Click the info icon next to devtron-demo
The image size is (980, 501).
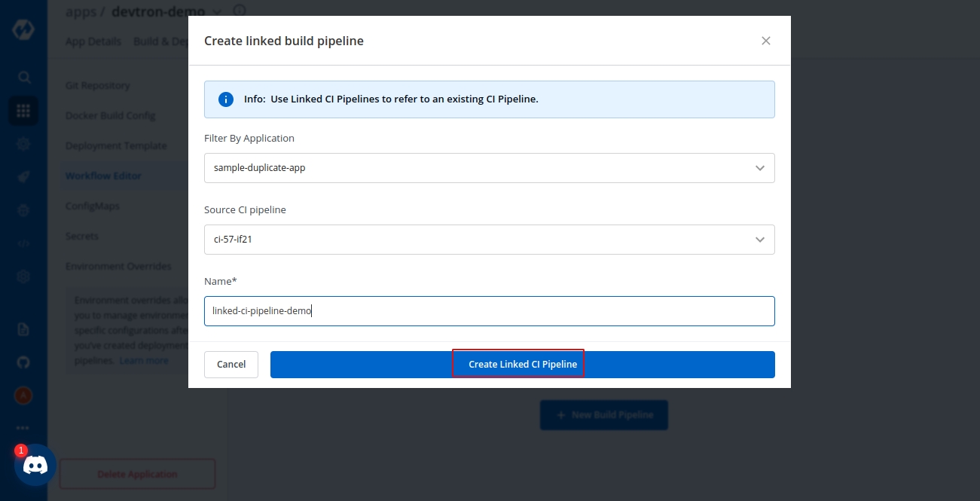[240, 12]
